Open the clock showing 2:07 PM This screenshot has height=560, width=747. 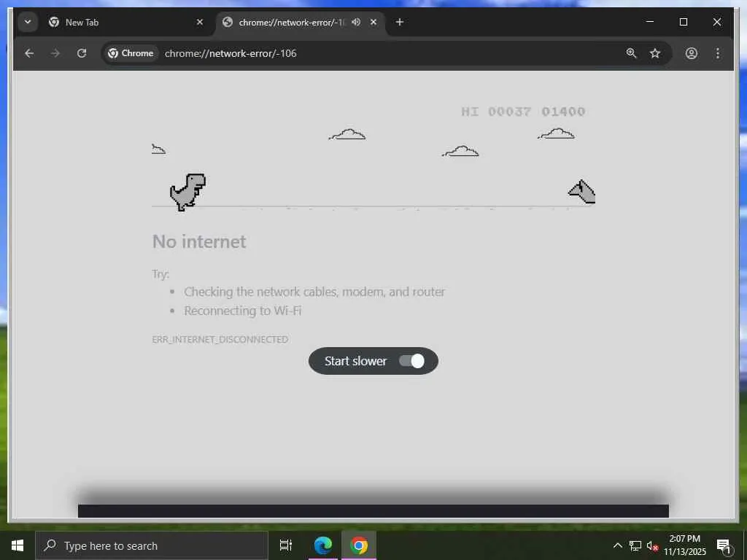[685, 545]
